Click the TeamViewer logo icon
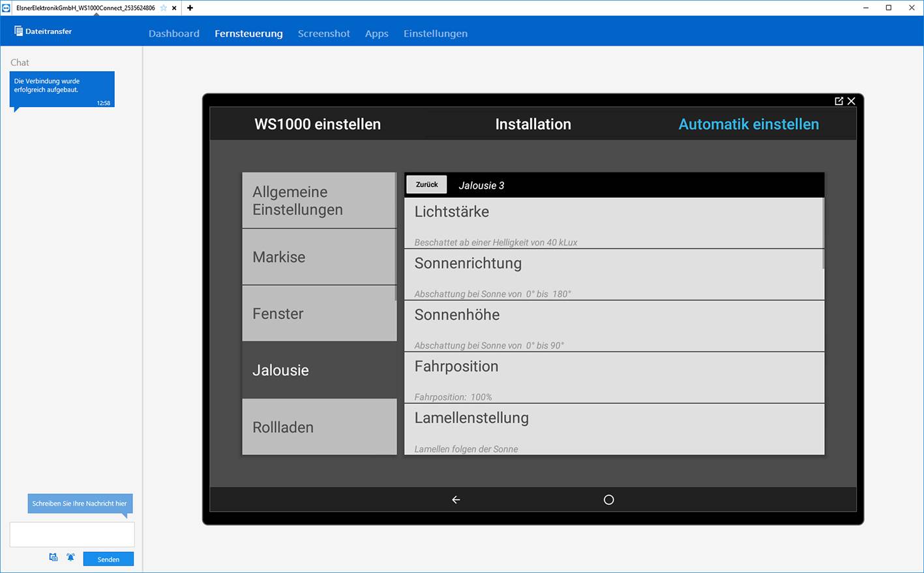The height and width of the screenshot is (573, 924). (x=7, y=8)
